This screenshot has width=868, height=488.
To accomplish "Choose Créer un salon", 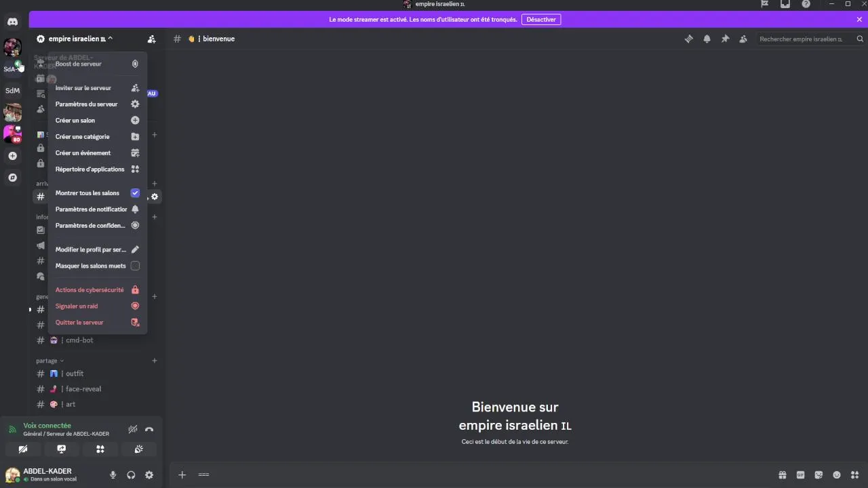I will (x=97, y=121).
